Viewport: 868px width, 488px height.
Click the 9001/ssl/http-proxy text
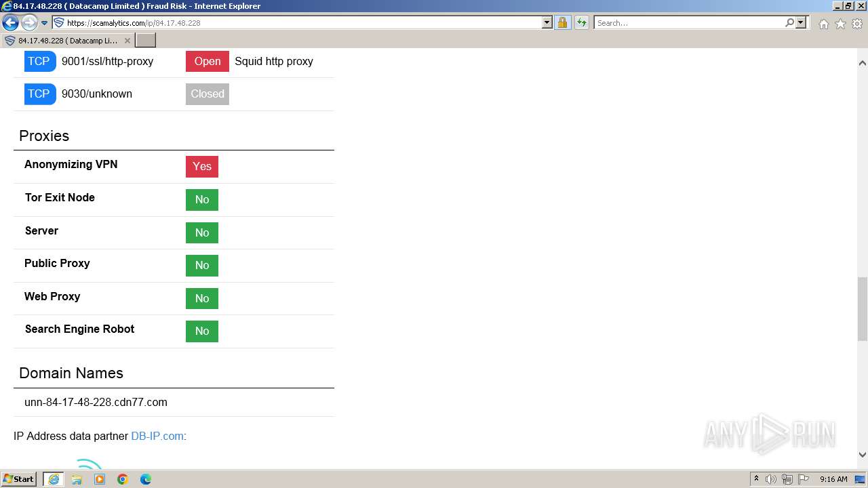pyautogui.click(x=107, y=61)
